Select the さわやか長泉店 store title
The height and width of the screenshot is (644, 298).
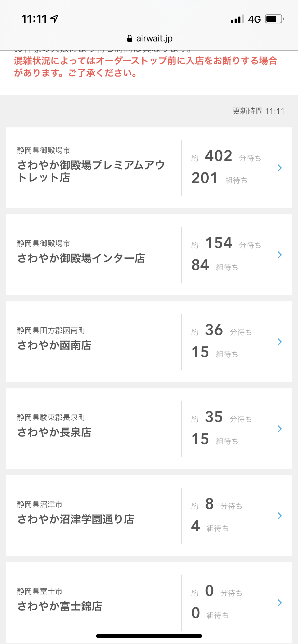[x=54, y=432]
